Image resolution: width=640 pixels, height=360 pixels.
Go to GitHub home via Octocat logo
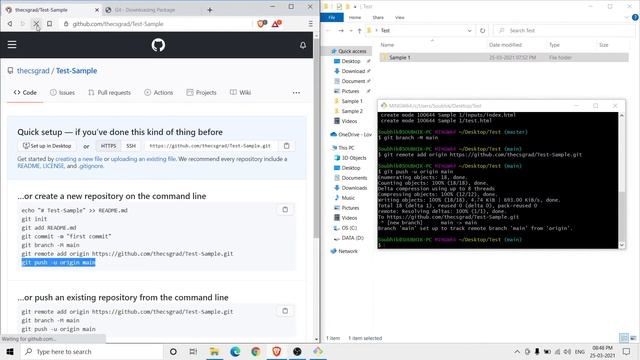click(158, 44)
